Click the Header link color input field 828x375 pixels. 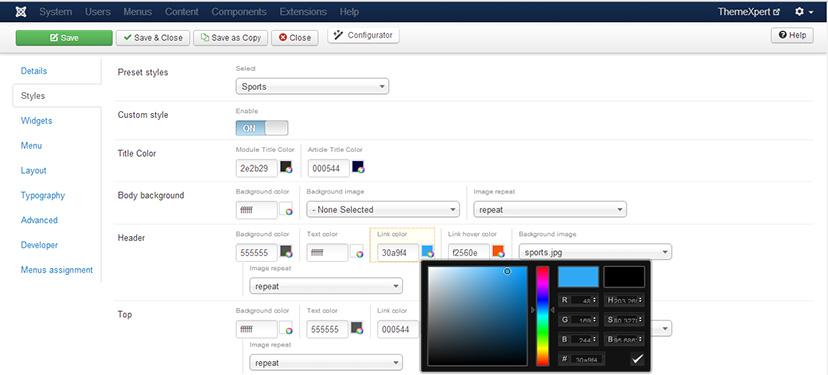click(x=398, y=252)
